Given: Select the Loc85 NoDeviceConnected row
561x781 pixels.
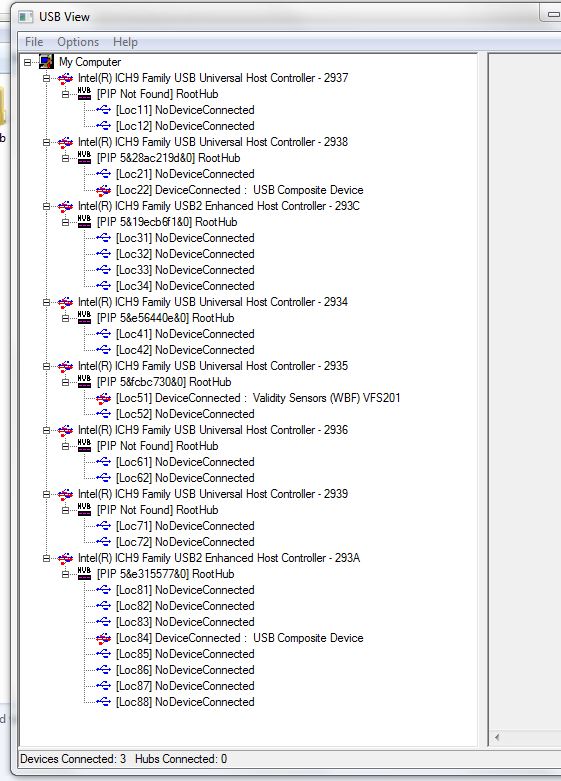Looking at the screenshot, I should [185, 654].
